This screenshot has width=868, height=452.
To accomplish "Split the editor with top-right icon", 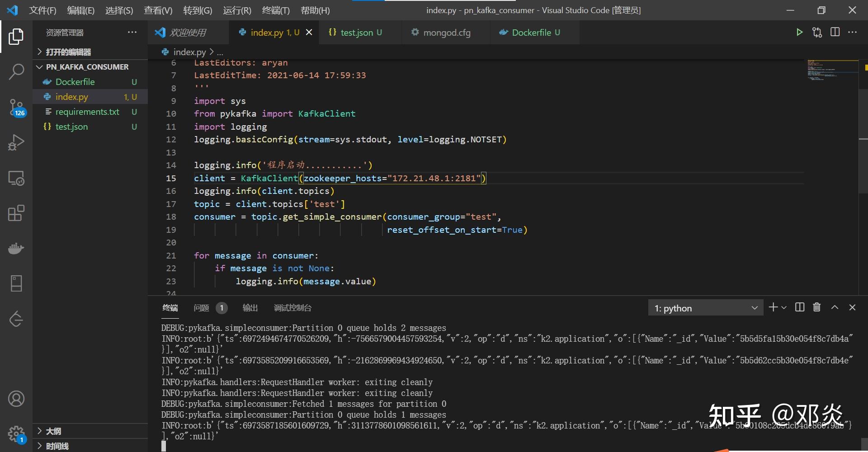I will tap(835, 32).
